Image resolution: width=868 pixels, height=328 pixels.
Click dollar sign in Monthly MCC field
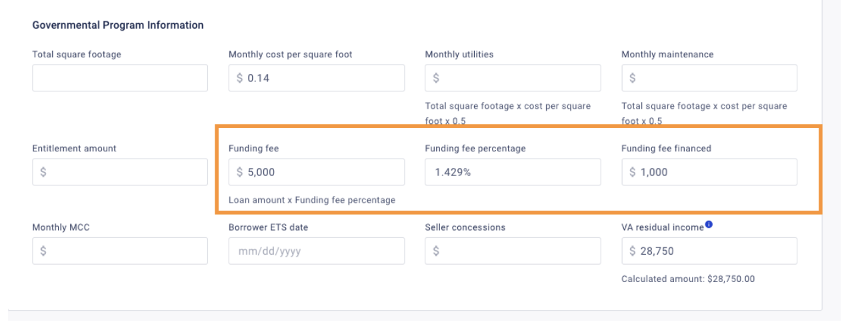click(x=43, y=251)
